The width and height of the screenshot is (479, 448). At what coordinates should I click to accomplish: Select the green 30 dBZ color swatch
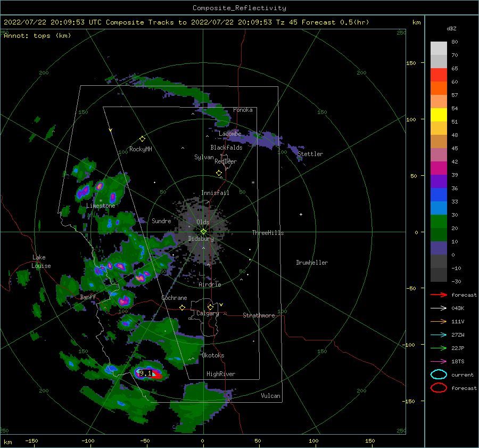[439, 221]
